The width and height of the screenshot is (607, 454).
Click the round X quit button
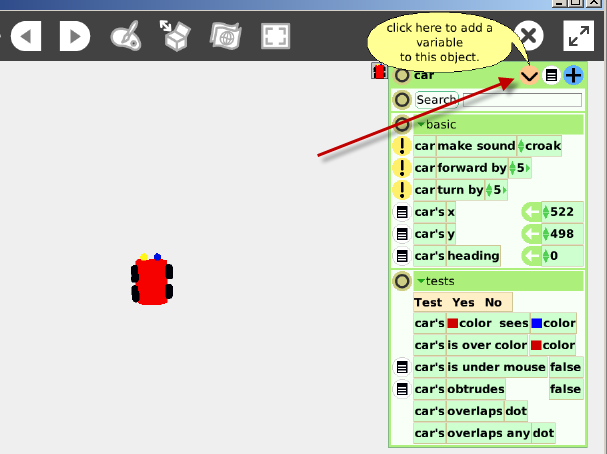(529, 36)
